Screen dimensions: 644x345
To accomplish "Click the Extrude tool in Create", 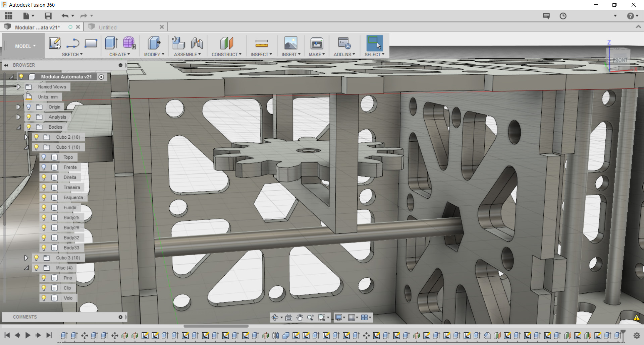I will (111, 43).
